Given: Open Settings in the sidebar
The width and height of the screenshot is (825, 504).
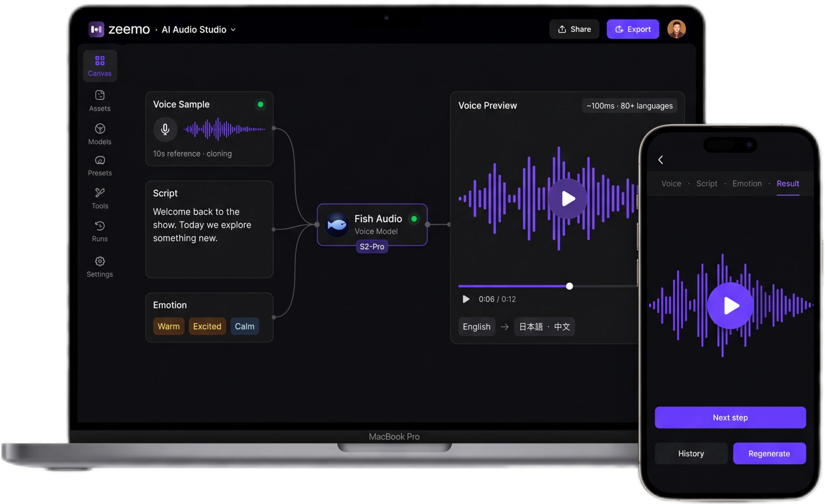Looking at the screenshot, I should point(100,267).
